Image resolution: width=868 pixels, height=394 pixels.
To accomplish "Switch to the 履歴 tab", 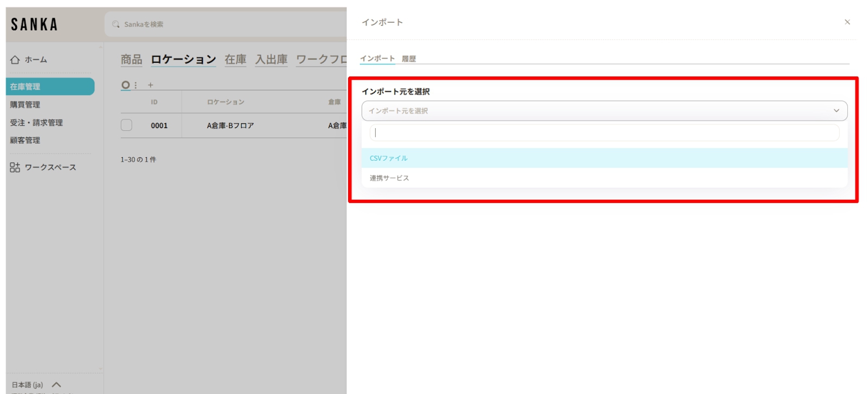I will click(409, 59).
